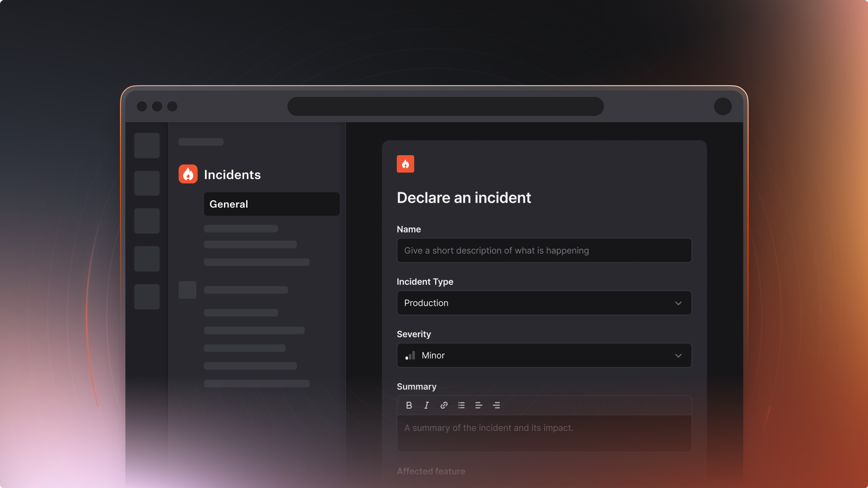The height and width of the screenshot is (488, 868).
Task: Click the Name input field
Action: (544, 250)
